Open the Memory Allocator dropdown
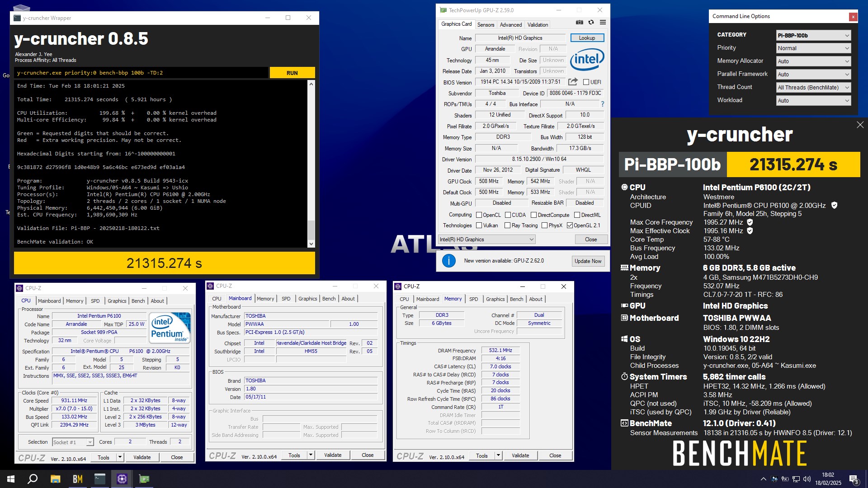The width and height of the screenshot is (868, 488). point(813,61)
